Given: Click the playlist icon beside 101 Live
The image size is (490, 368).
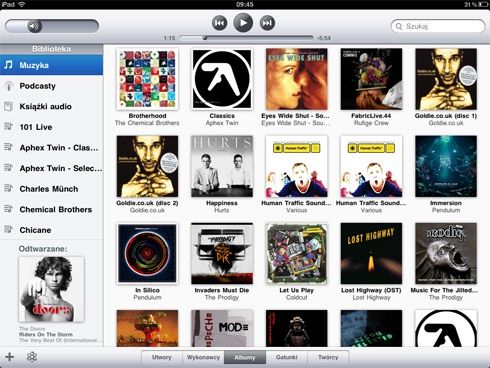Looking at the screenshot, I should click(8, 126).
